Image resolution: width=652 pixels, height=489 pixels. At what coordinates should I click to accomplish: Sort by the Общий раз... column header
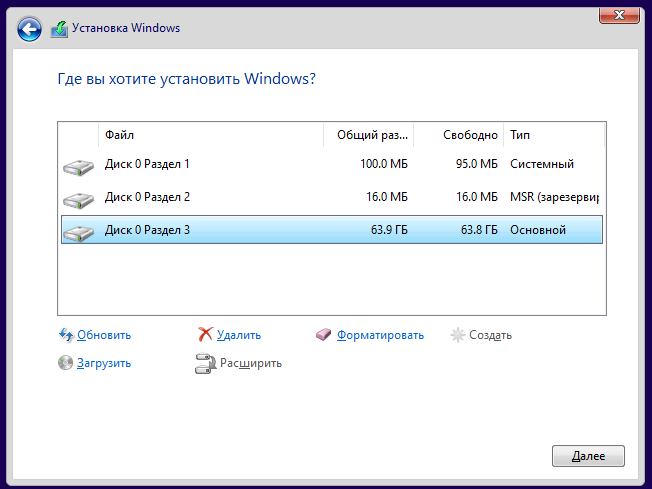coord(368,135)
